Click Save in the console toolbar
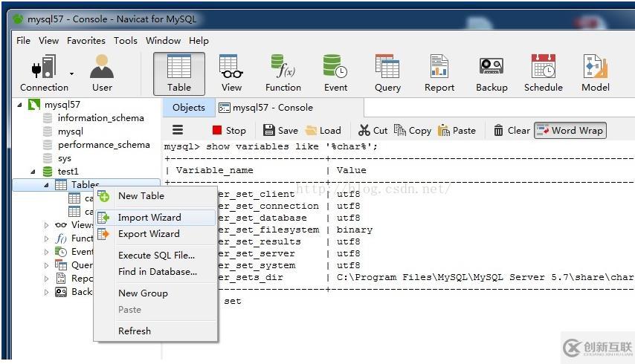Viewport: 635px width, 364px height. pos(280,130)
